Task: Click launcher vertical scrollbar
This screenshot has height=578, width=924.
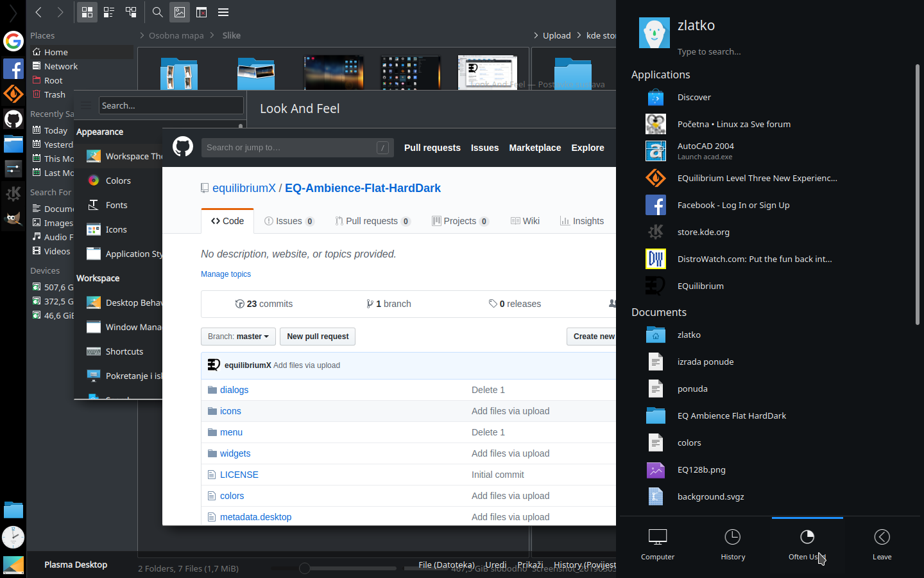Action: (918, 195)
